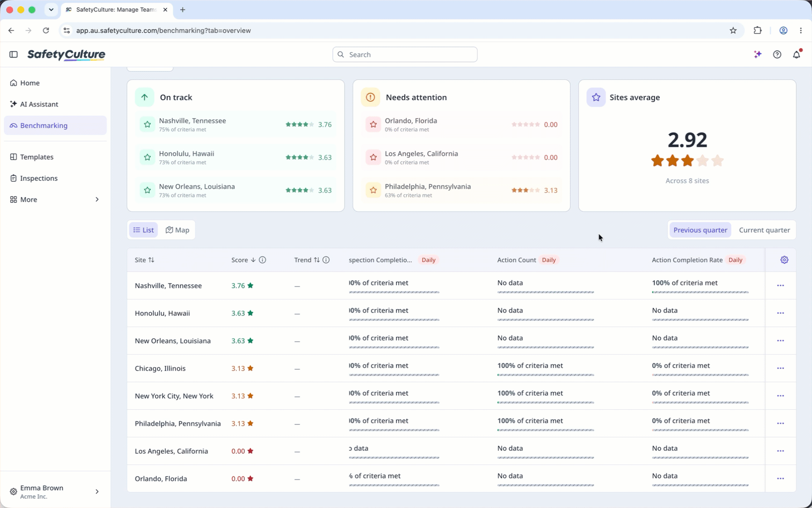Select Previous quarter
The width and height of the screenshot is (812, 508).
click(x=700, y=230)
